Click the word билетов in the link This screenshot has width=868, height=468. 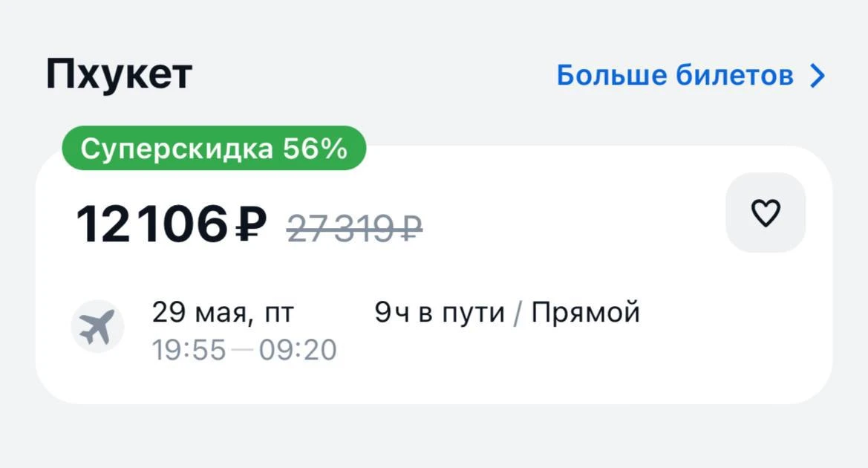pos(734,75)
